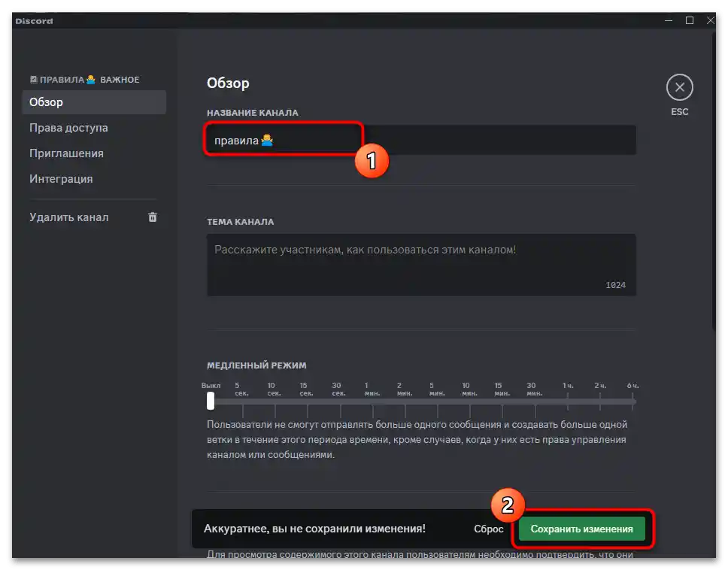Close the Discord window

(x=711, y=20)
